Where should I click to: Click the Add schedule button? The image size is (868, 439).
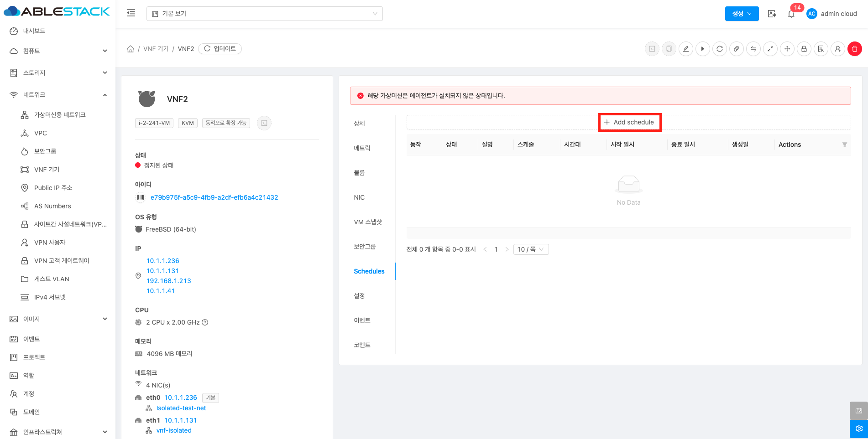(x=629, y=122)
